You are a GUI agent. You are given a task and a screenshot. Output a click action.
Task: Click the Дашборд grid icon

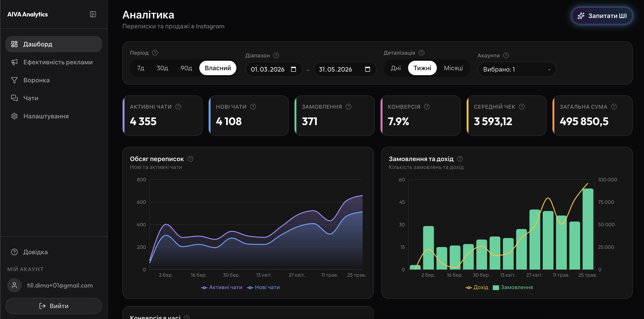click(14, 44)
